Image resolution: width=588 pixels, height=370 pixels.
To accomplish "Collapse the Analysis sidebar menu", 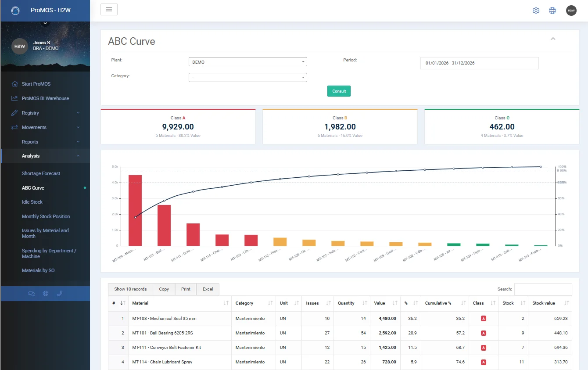I will point(45,156).
